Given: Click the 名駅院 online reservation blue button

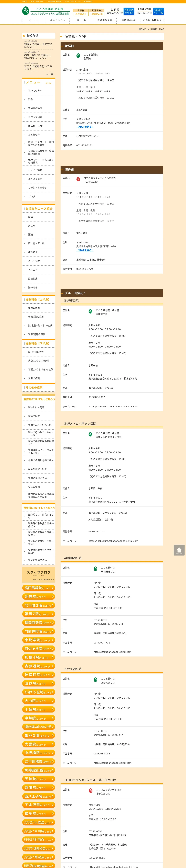Looking at the screenshot, I should (129, 11).
